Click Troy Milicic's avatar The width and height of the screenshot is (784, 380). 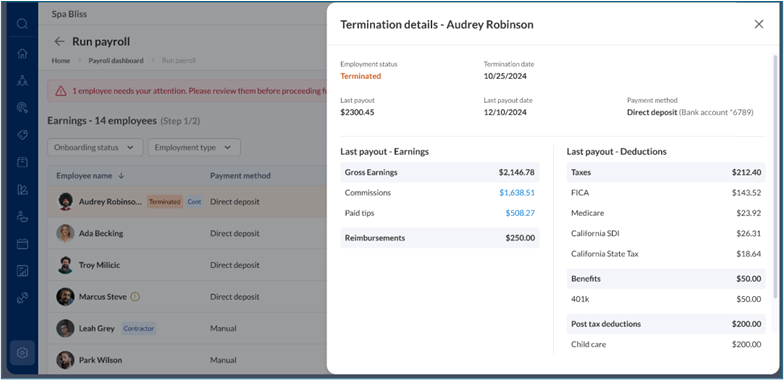tap(65, 265)
